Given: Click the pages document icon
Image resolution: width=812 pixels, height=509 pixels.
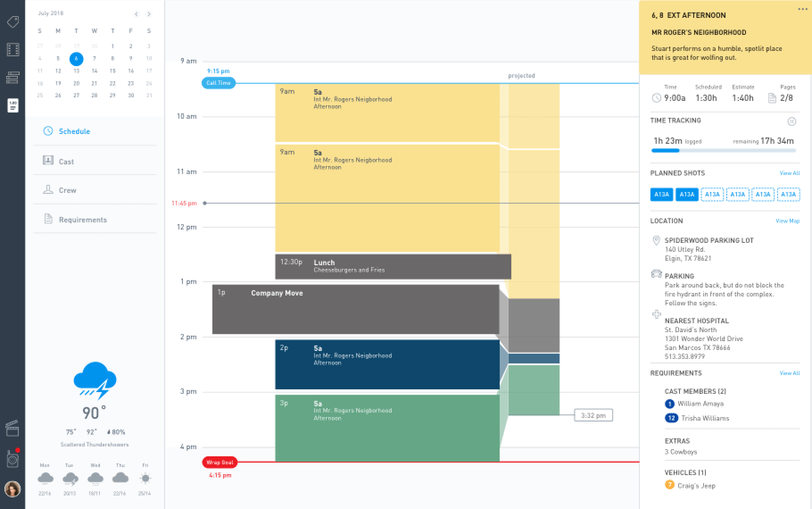Looking at the screenshot, I should coord(772,98).
